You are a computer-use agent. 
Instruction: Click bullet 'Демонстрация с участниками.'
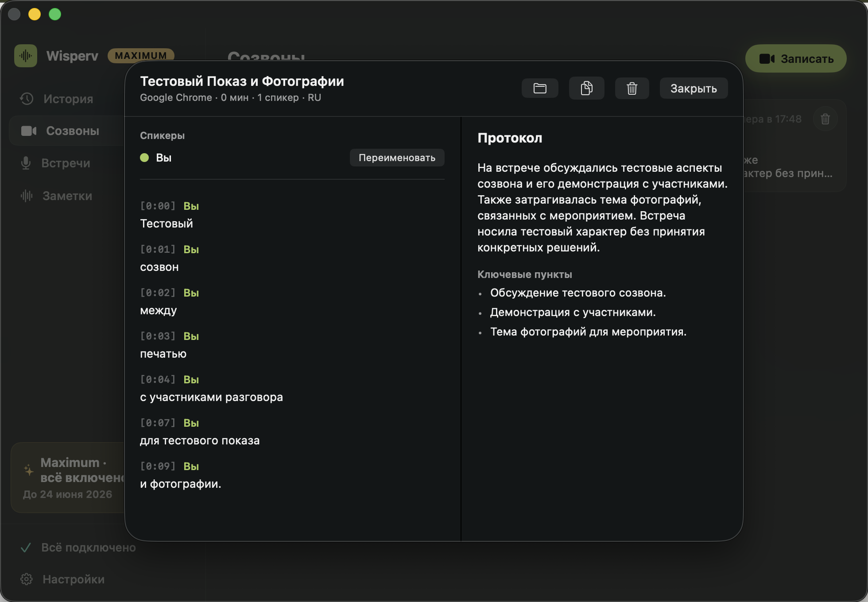tap(573, 312)
